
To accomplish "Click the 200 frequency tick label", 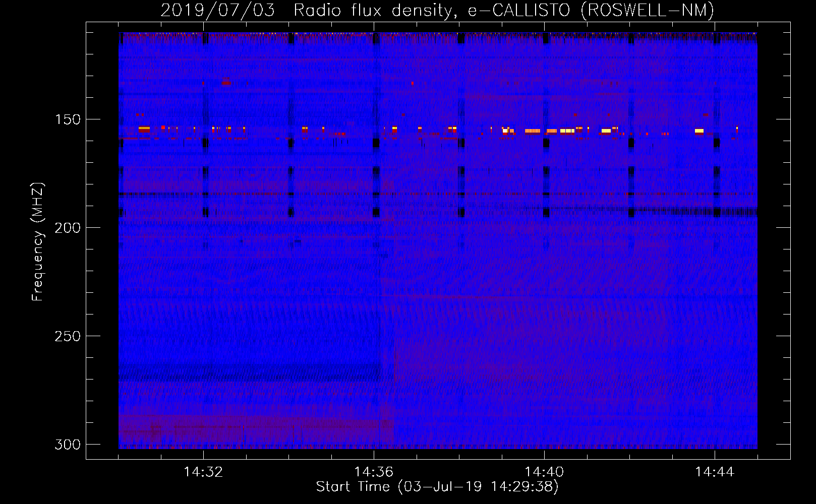I will pos(68,228).
